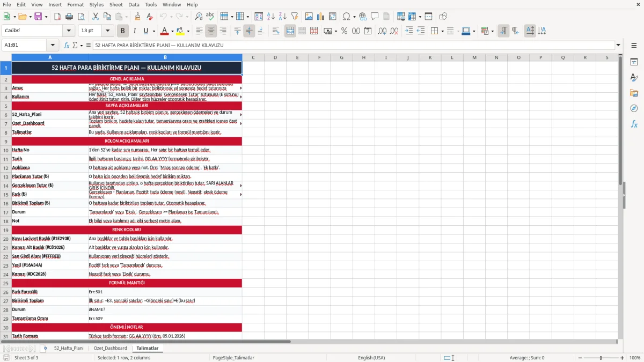Toggle the AutoFilter funnel icon
This screenshot has width=644, height=362.
point(294,17)
